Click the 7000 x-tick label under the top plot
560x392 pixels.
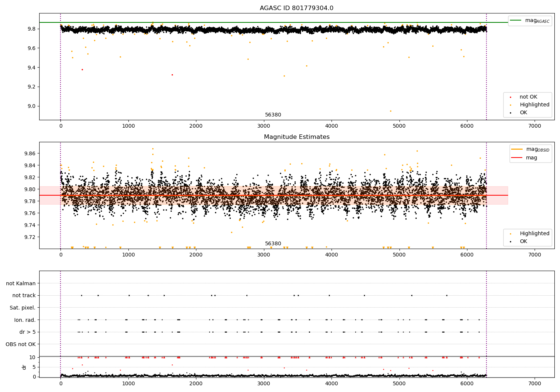(x=535, y=127)
